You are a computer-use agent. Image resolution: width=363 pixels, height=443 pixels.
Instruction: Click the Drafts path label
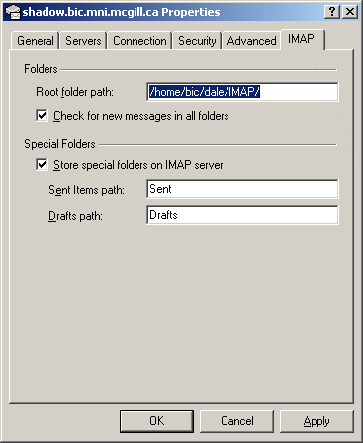click(x=75, y=216)
